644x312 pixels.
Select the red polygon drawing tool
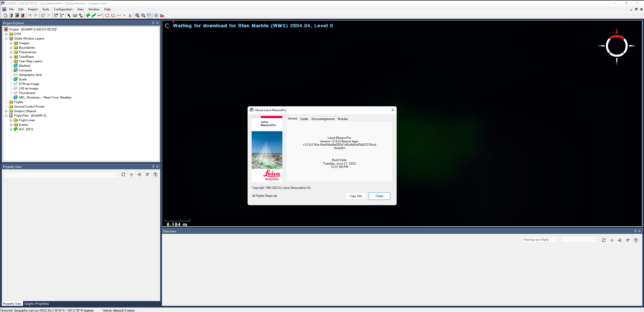[x=107, y=16]
